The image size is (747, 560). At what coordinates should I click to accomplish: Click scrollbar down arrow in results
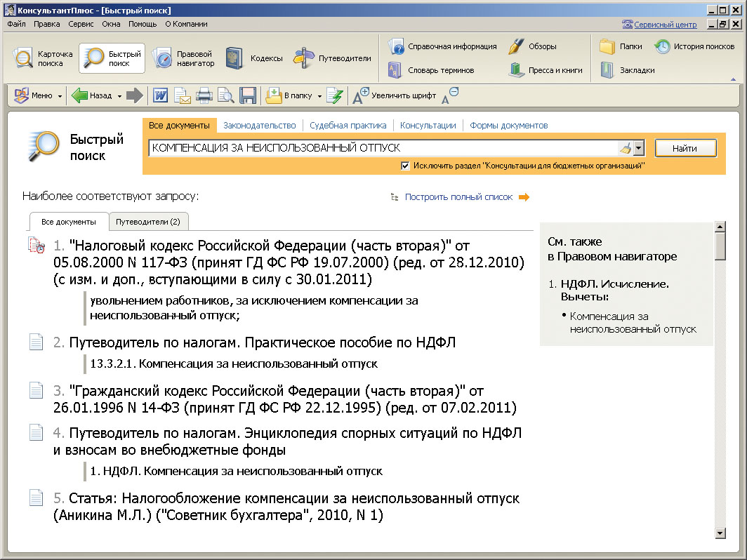click(720, 533)
